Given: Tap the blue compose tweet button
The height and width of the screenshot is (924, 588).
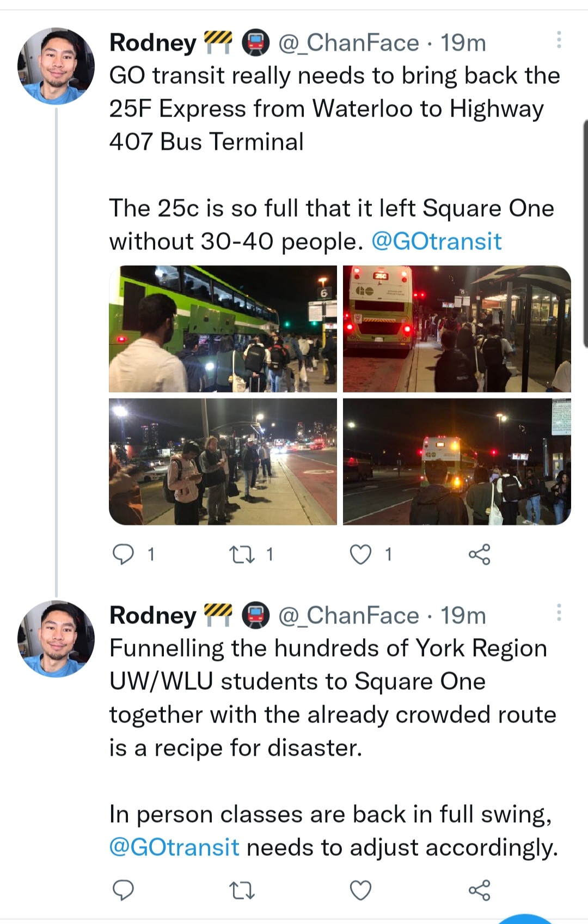Looking at the screenshot, I should (x=525, y=919).
